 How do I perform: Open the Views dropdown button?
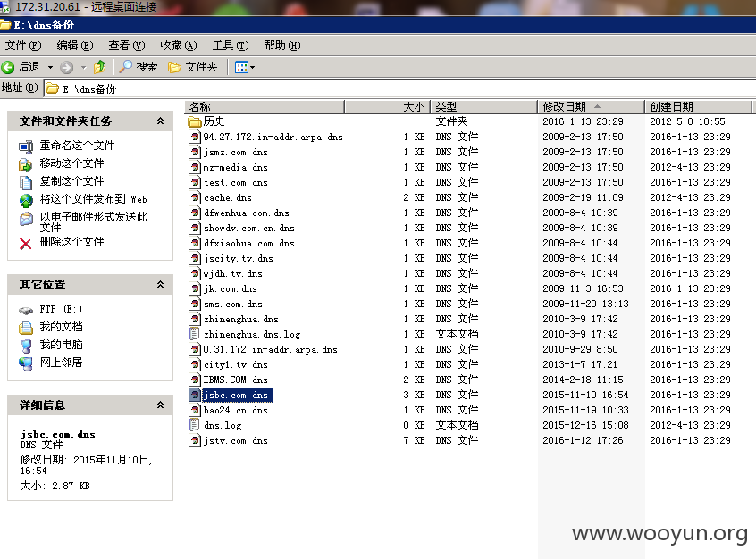pos(245,67)
